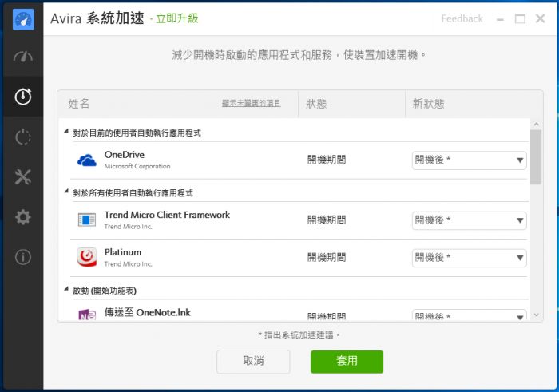The image size is (559, 392).
Task: Click the 新狀態 column header
Action: [x=429, y=104]
